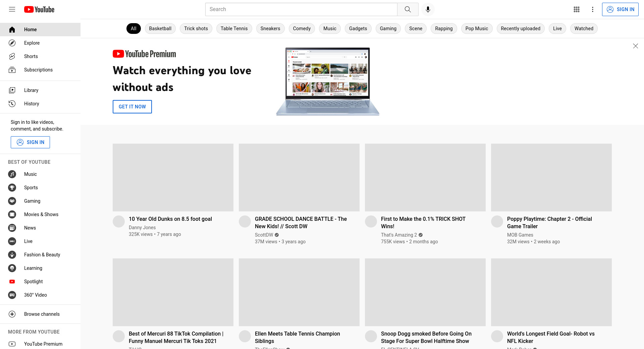This screenshot has width=644, height=349.
Task: Click the Home sidebar icon
Action: [x=12, y=30]
